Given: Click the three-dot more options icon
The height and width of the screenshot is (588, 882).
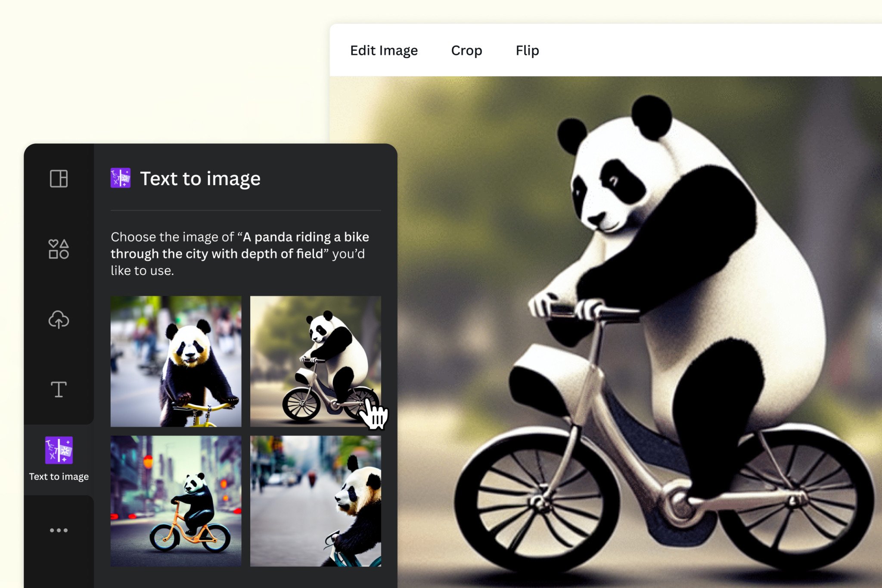Looking at the screenshot, I should (59, 530).
